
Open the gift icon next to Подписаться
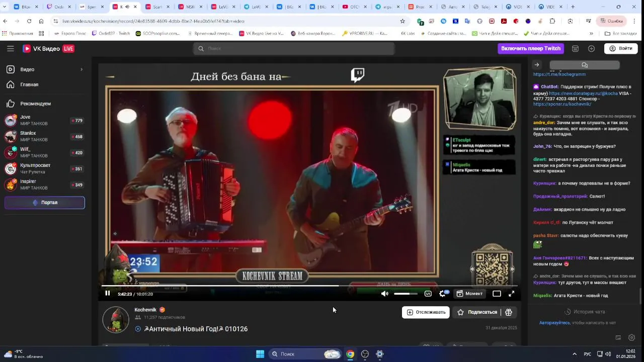pyautogui.click(x=509, y=312)
